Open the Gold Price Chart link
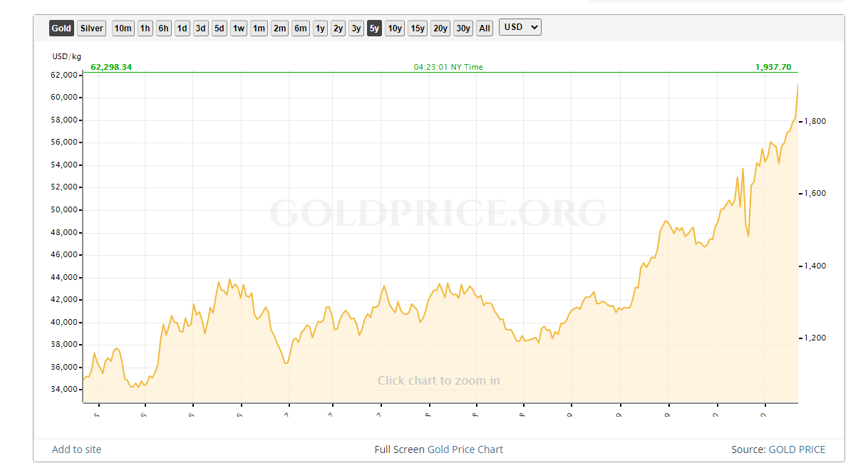Image resolution: width=868 pixels, height=468 pixels. (x=465, y=449)
